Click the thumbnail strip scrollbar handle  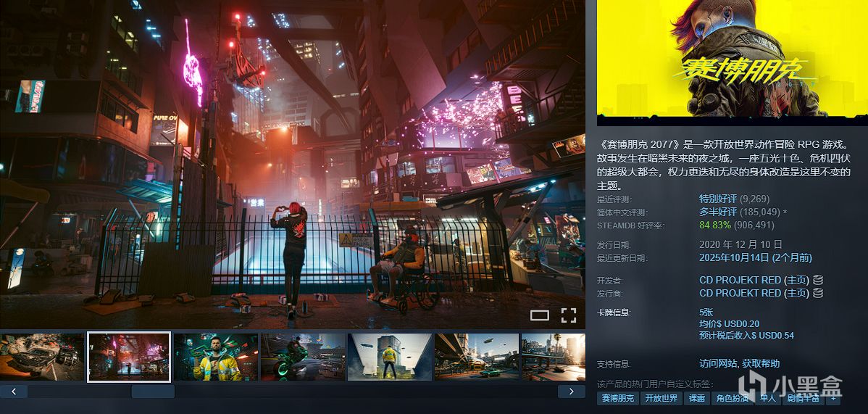pos(153,392)
